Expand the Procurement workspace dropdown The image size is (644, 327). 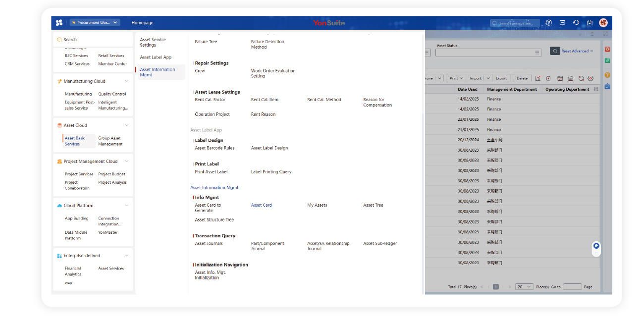[95, 23]
